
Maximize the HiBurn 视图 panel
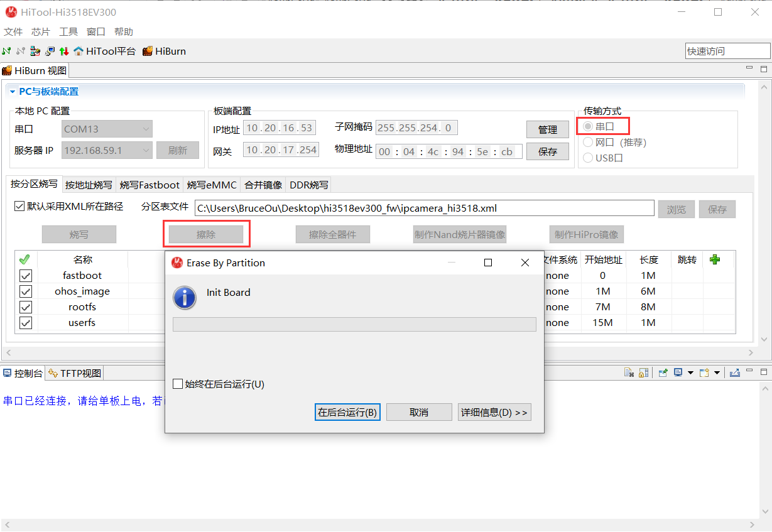pyautogui.click(x=764, y=69)
